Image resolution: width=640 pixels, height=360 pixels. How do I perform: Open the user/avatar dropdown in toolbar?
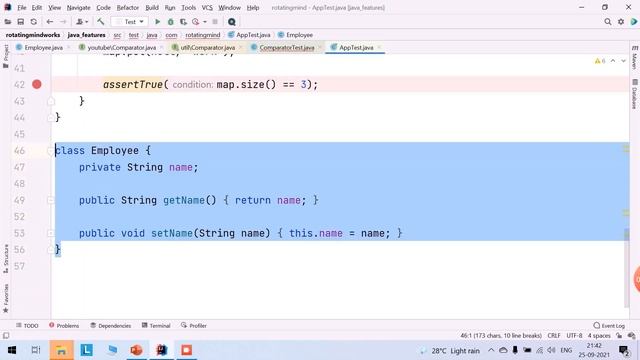point(82,22)
